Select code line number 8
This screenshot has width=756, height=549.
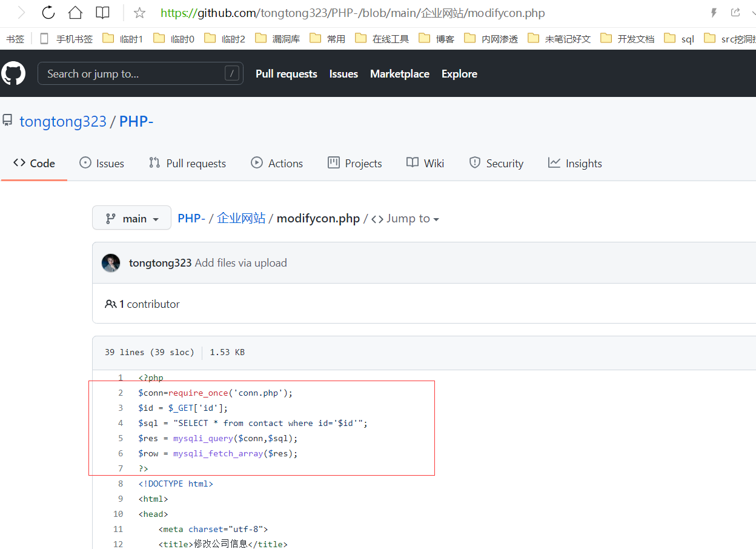click(121, 484)
